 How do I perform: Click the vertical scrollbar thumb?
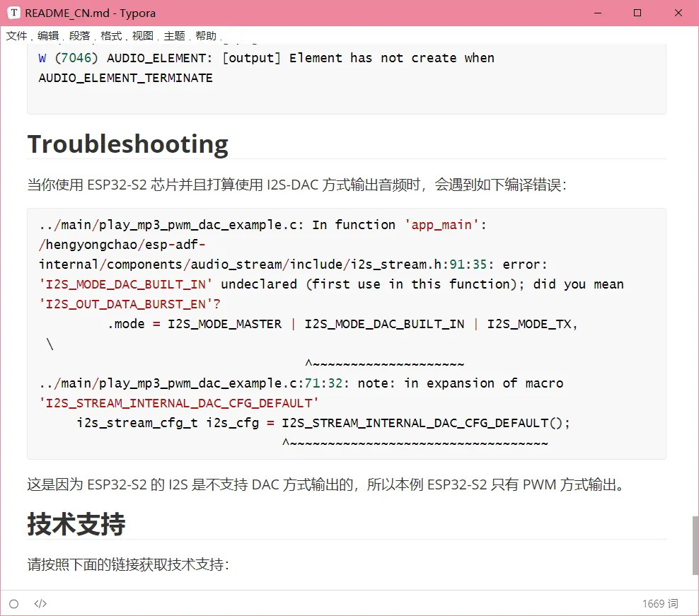695,545
